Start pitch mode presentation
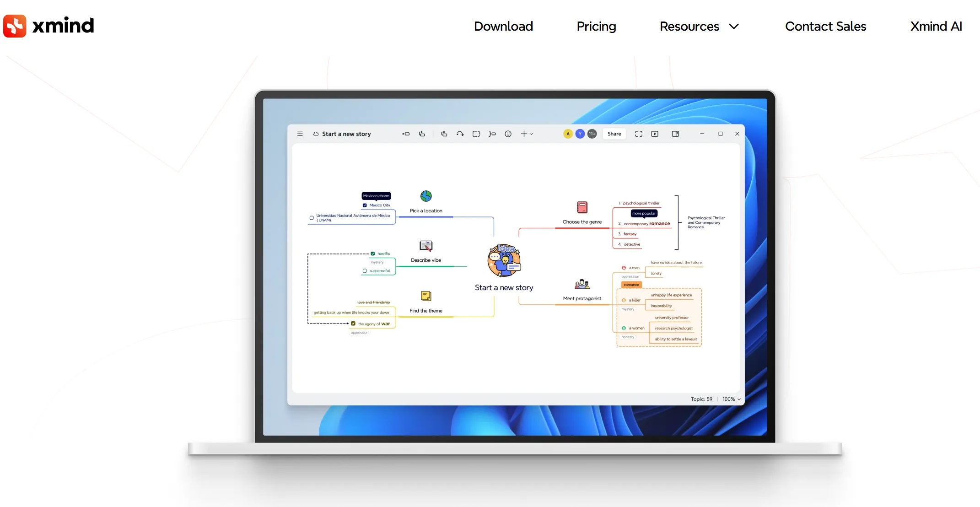The height and width of the screenshot is (507, 980). pos(655,134)
